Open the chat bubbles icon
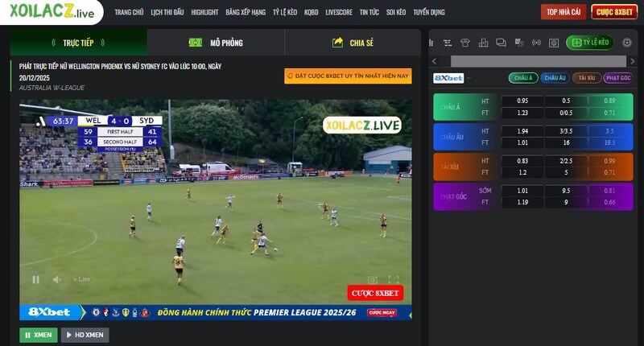The image size is (644, 346). (501, 43)
